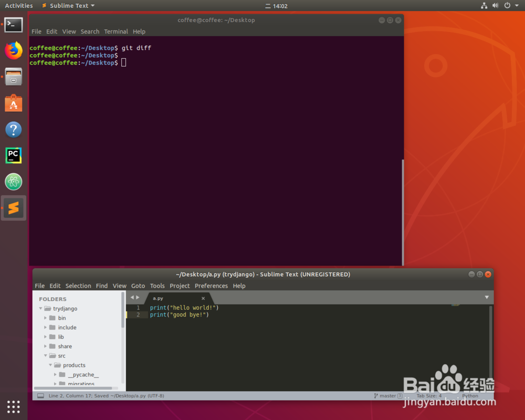The width and height of the screenshot is (525, 420).
Task: Open the terminal Edit menu
Action: tap(51, 31)
